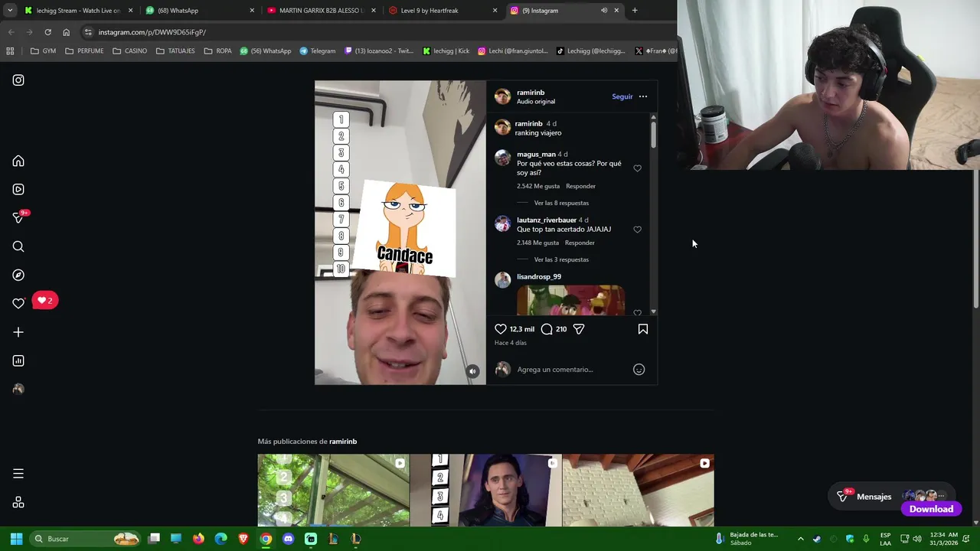Open Reels icon in Instagram sidebar
The image size is (980, 551).
[18, 190]
